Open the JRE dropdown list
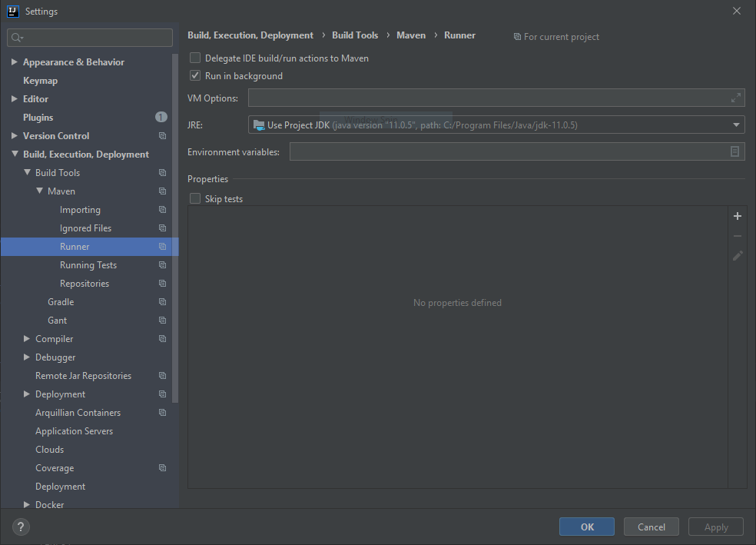 point(736,125)
